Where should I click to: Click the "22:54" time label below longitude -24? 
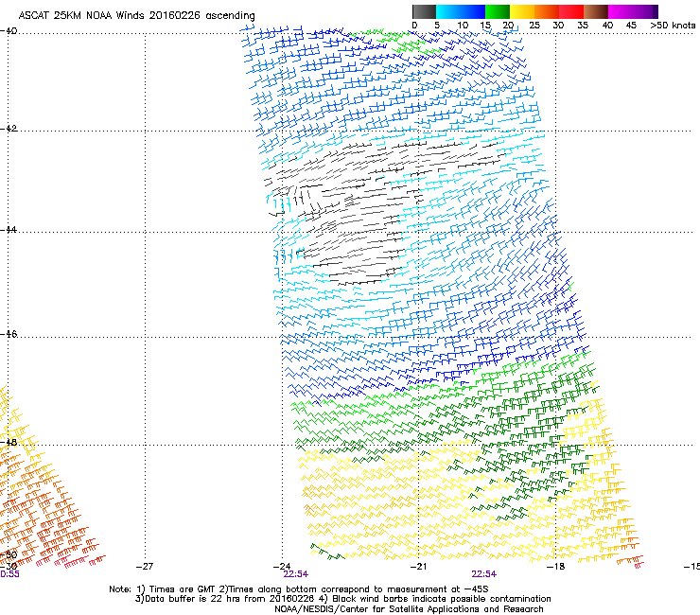[295, 574]
